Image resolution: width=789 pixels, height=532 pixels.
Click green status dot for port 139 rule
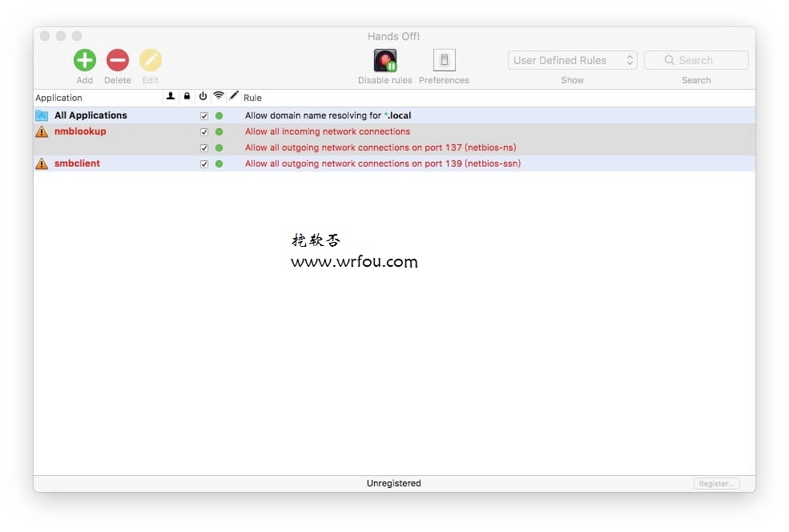(x=219, y=163)
